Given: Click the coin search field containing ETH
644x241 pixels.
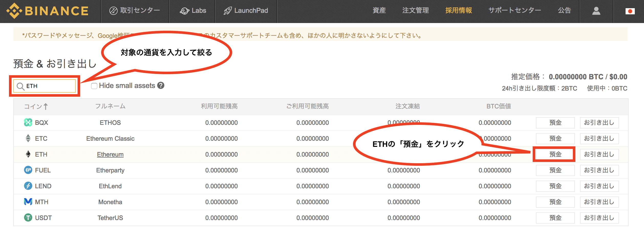Looking at the screenshot, I should pyautogui.click(x=49, y=86).
